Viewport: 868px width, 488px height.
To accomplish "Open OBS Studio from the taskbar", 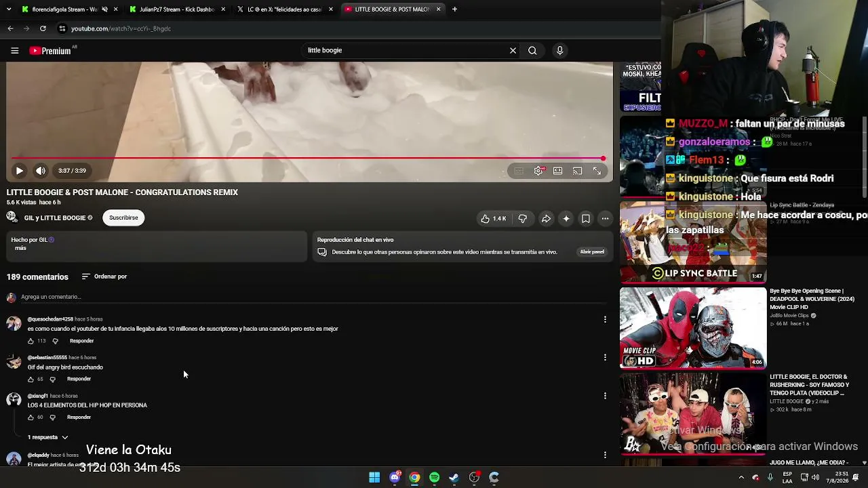I will pyautogui.click(x=474, y=477).
